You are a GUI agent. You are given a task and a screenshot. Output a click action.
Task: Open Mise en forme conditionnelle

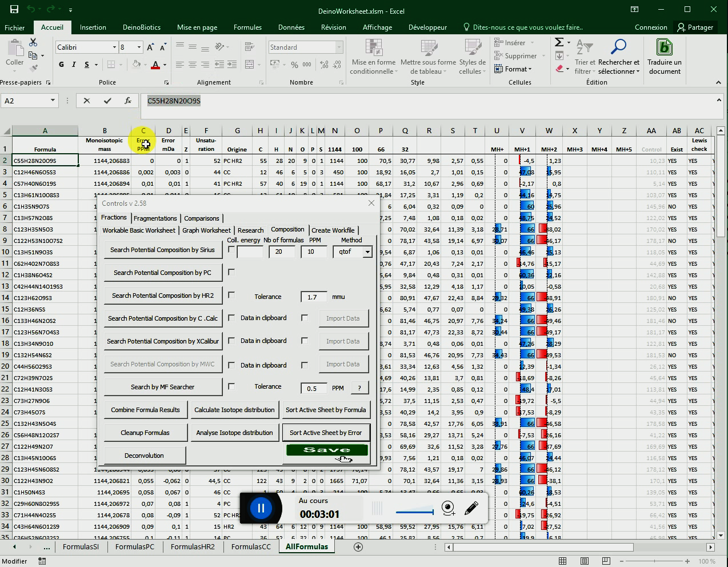click(374, 57)
